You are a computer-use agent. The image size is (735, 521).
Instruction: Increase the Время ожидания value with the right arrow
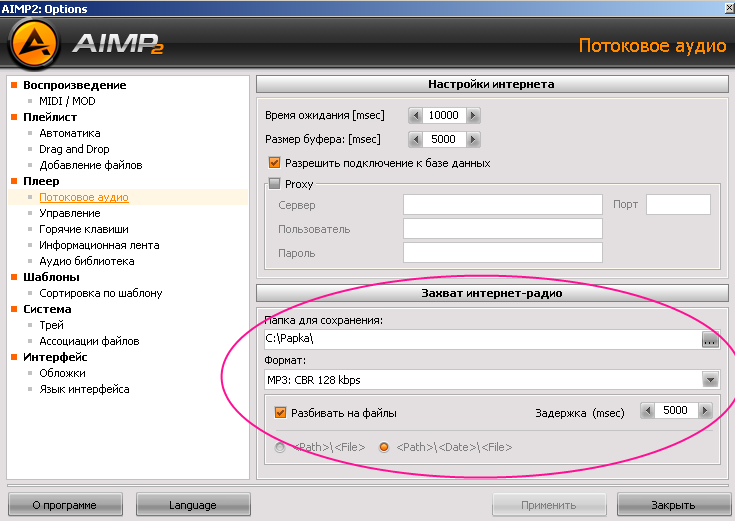point(473,115)
